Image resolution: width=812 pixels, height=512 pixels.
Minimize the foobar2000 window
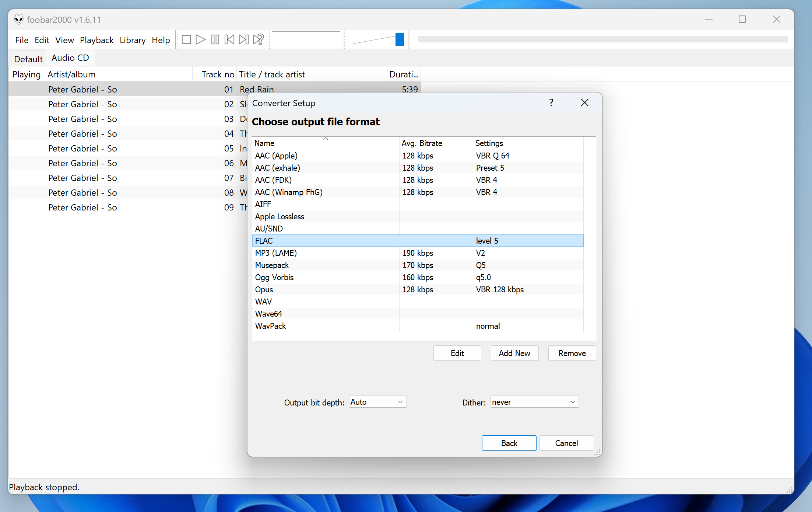pyautogui.click(x=709, y=19)
